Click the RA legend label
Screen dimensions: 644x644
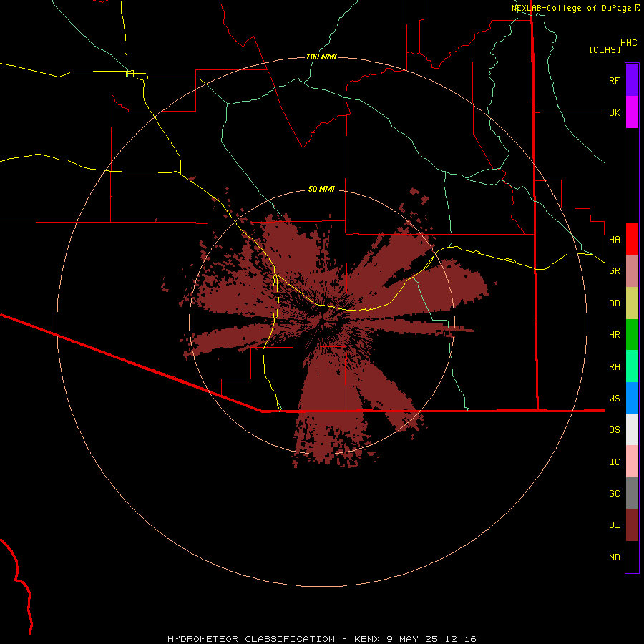pos(614,367)
